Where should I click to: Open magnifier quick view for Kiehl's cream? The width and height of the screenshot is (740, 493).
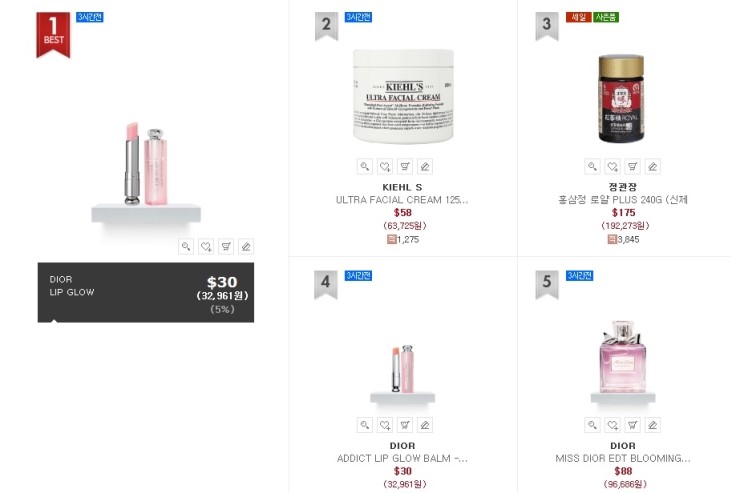[x=365, y=167]
